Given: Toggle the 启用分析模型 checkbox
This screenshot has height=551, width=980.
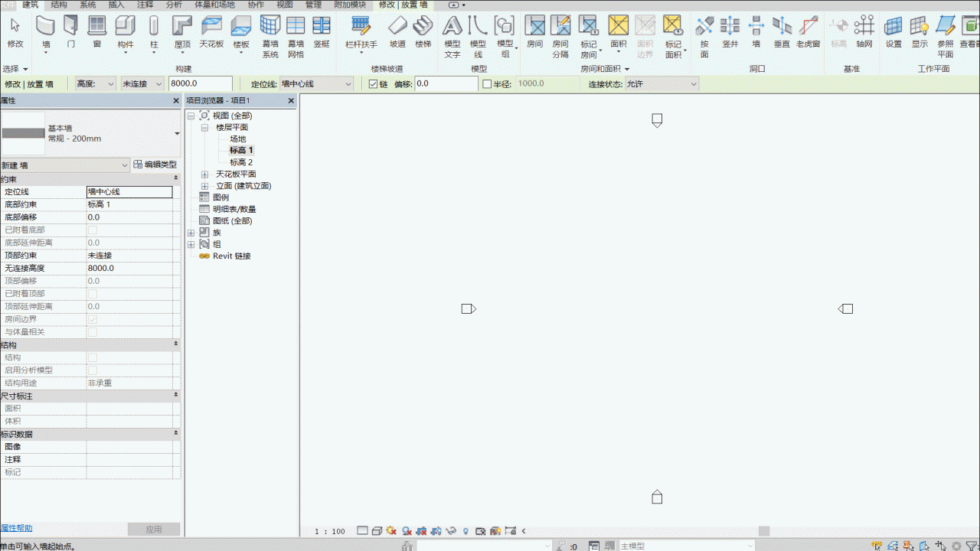Looking at the screenshot, I should pos(93,370).
